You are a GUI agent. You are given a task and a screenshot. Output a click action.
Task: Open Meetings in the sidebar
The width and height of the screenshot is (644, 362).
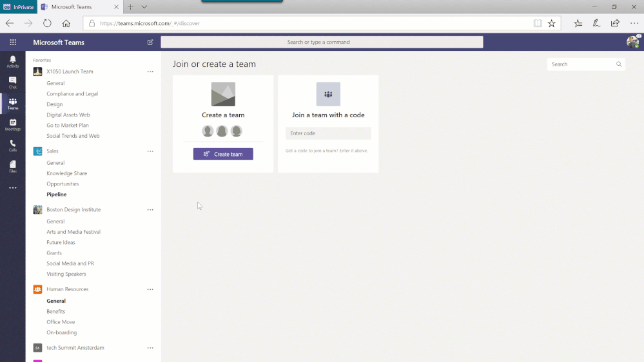point(13,124)
